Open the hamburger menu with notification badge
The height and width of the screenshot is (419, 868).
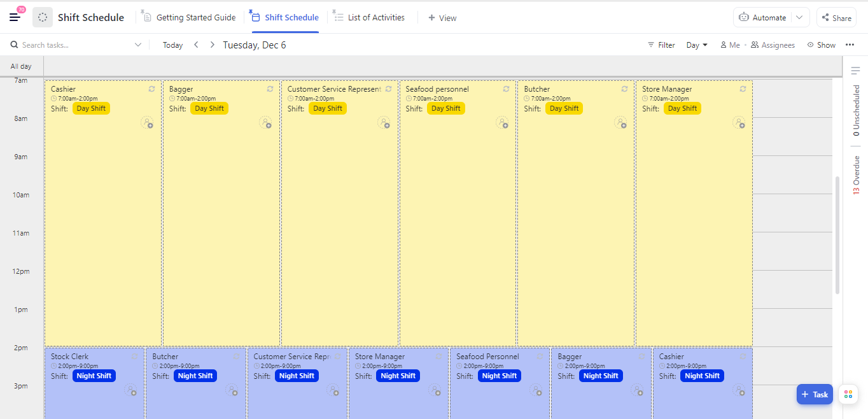tap(15, 17)
